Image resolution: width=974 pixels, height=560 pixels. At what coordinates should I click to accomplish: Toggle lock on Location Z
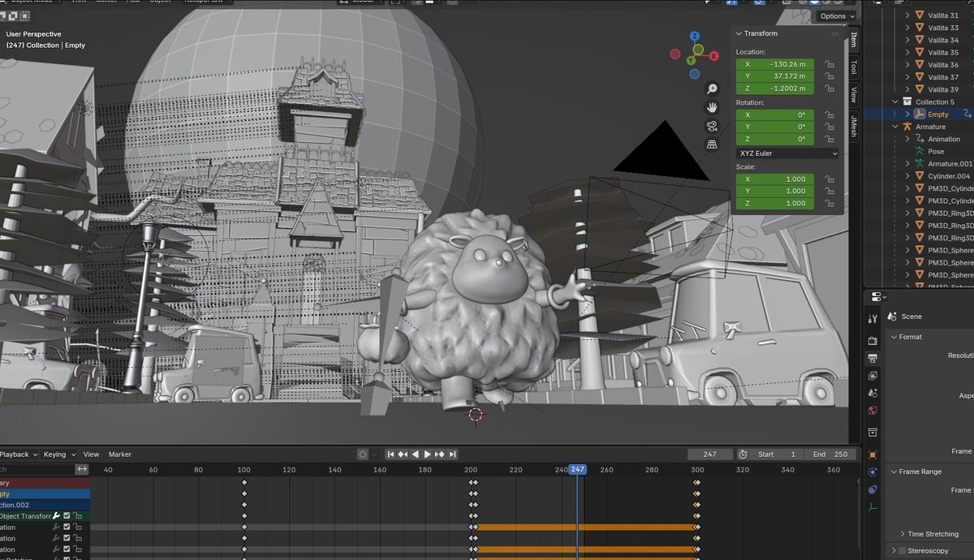pyautogui.click(x=829, y=88)
